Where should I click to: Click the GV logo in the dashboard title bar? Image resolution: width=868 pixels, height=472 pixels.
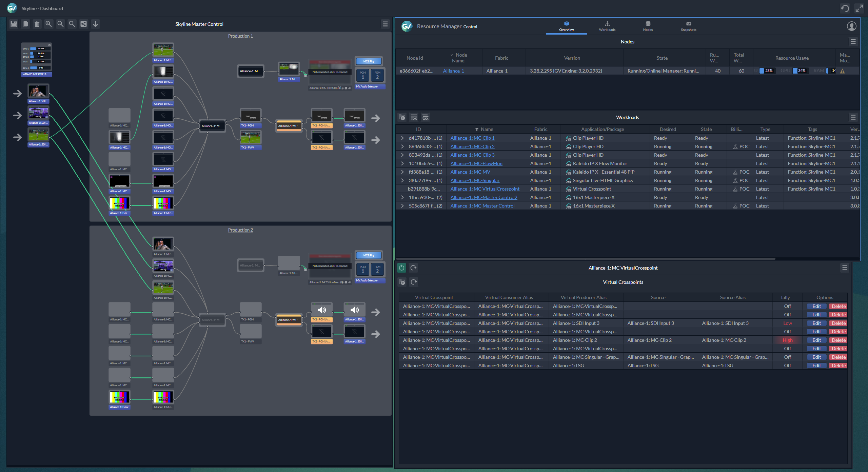12,8
